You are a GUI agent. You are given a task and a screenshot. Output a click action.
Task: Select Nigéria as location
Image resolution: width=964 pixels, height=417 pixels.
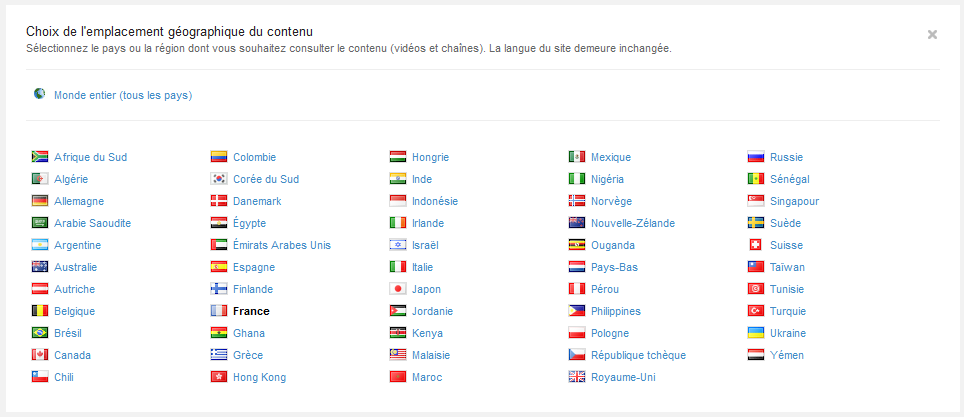pyautogui.click(x=607, y=179)
